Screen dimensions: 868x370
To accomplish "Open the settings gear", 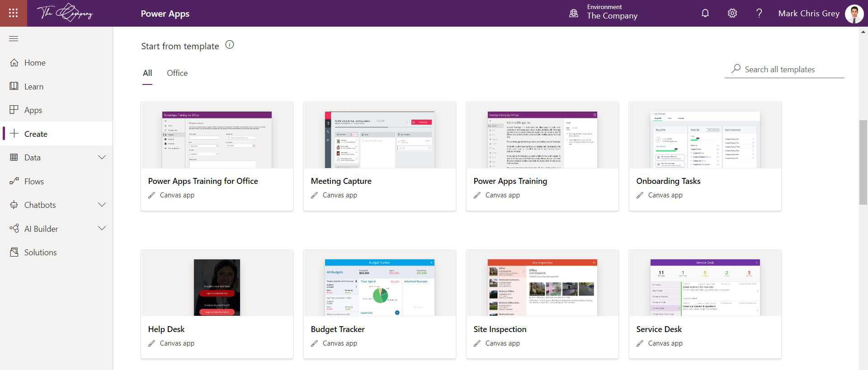I will point(732,13).
